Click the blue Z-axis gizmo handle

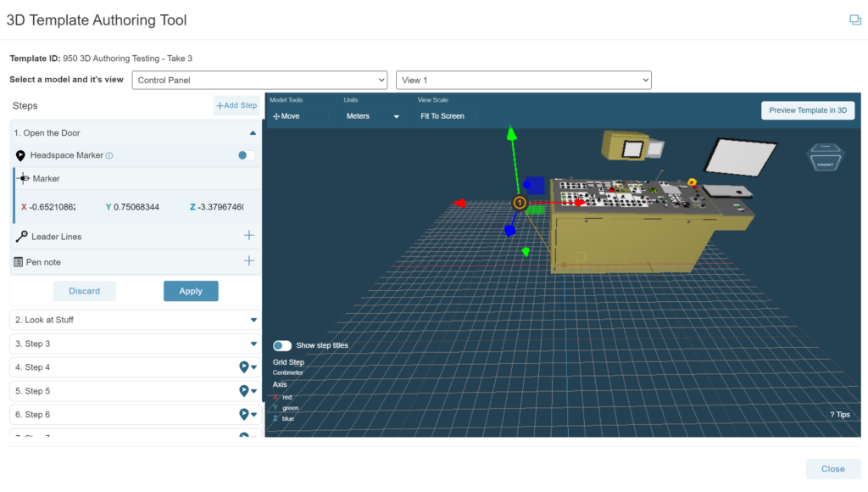[x=509, y=230]
